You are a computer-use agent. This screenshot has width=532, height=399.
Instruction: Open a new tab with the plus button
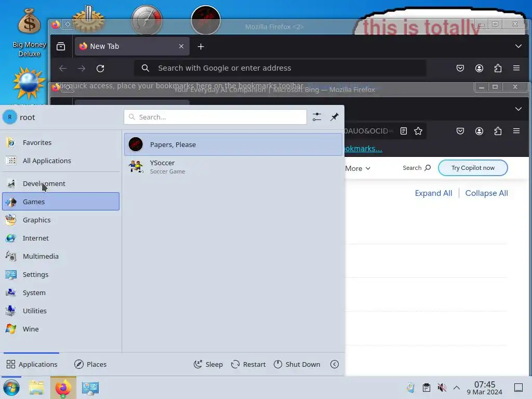coord(201,46)
